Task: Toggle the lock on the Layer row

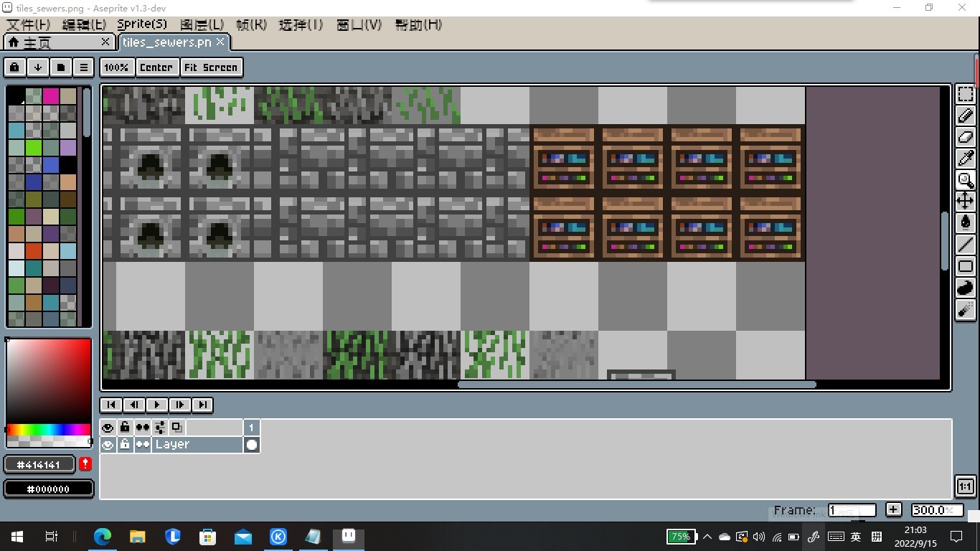Action: tap(125, 445)
